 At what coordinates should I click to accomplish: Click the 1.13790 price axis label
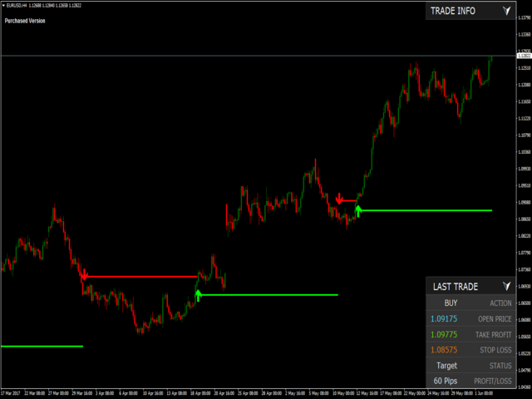[525, 17]
